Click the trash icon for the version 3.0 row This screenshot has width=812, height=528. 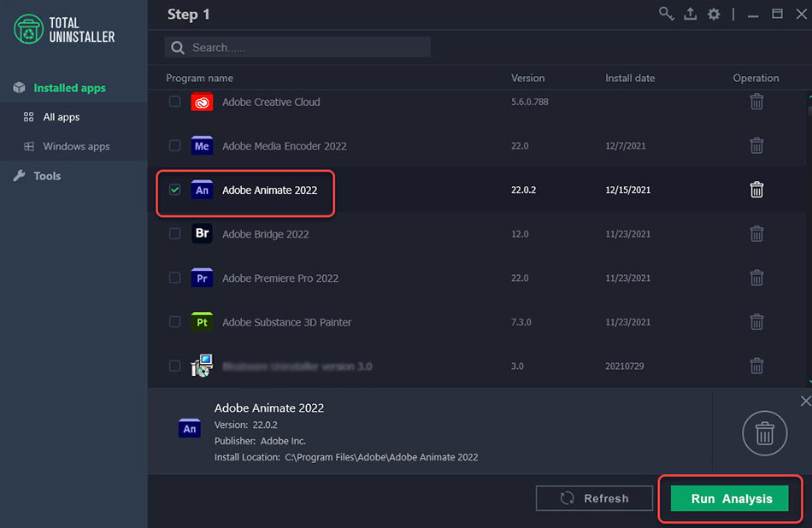(756, 366)
